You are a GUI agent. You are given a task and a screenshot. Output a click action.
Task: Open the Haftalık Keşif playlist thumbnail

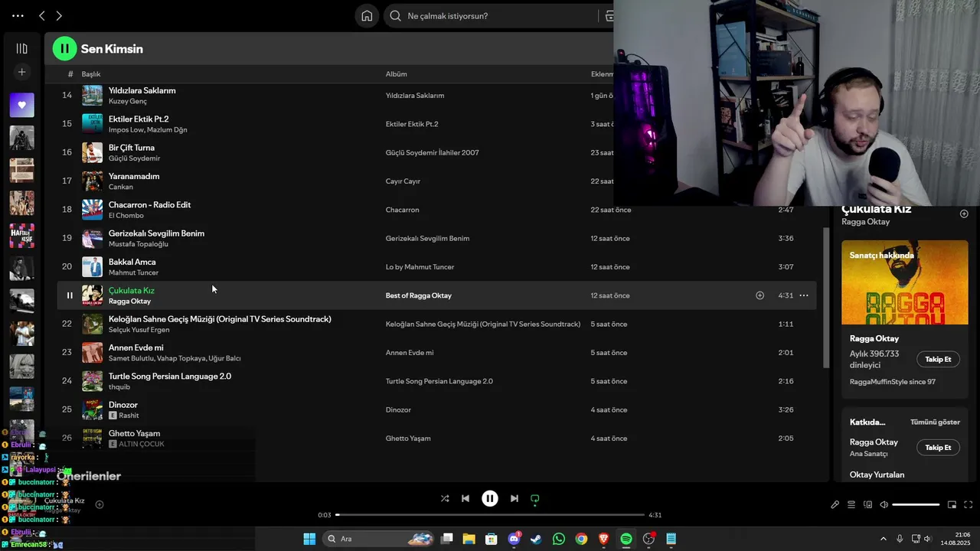click(21, 236)
